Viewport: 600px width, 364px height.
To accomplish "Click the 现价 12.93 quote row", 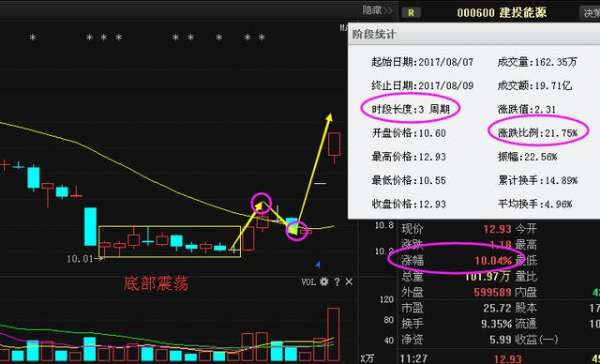I will pyautogui.click(x=457, y=229).
